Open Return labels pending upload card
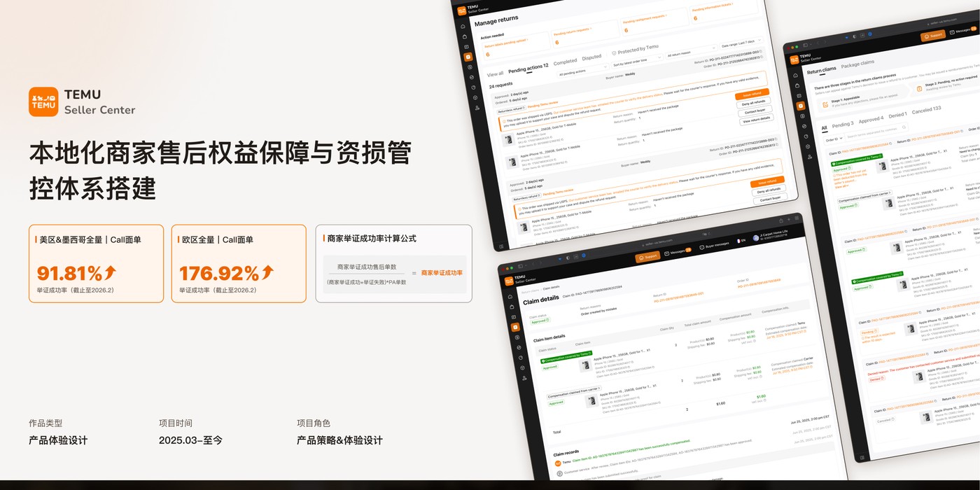The width and height of the screenshot is (980, 490). [516, 47]
